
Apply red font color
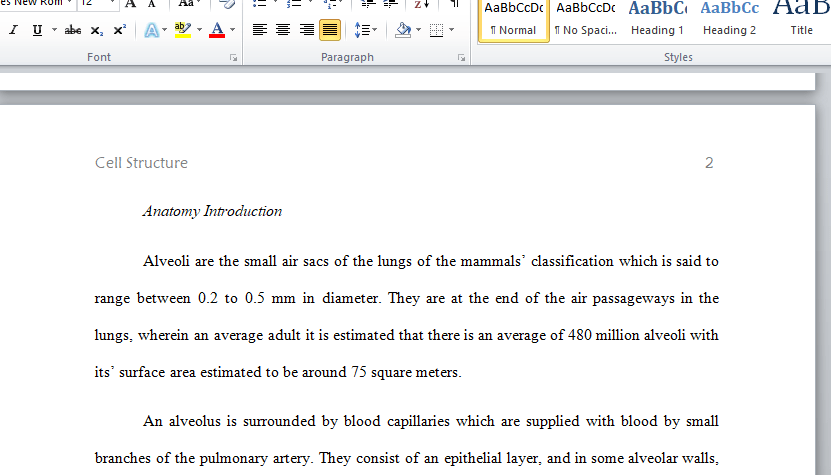(217, 30)
